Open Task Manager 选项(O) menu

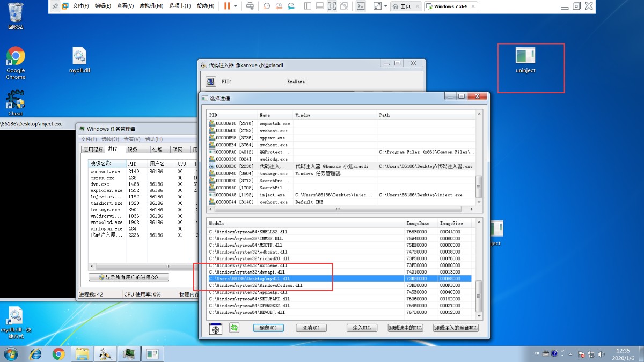click(x=110, y=139)
